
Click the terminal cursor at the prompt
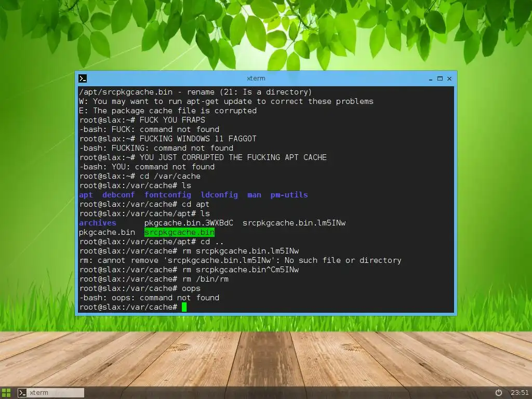pyautogui.click(x=184, y=307)
